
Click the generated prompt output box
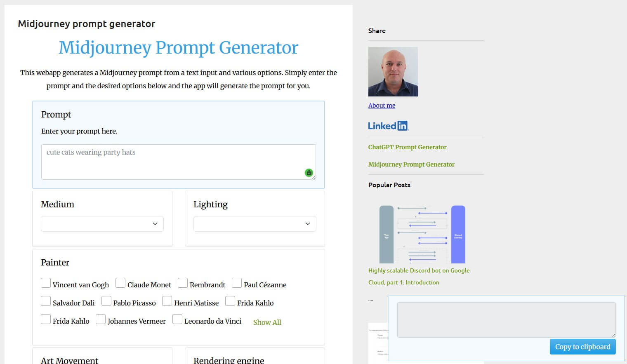[x=506, y=320]
